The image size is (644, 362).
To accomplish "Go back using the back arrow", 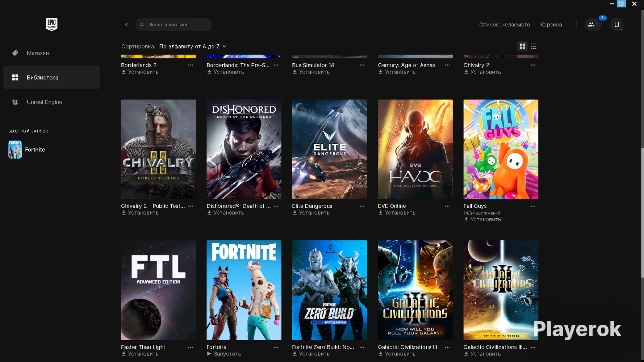I will click(x=126, y=25).
